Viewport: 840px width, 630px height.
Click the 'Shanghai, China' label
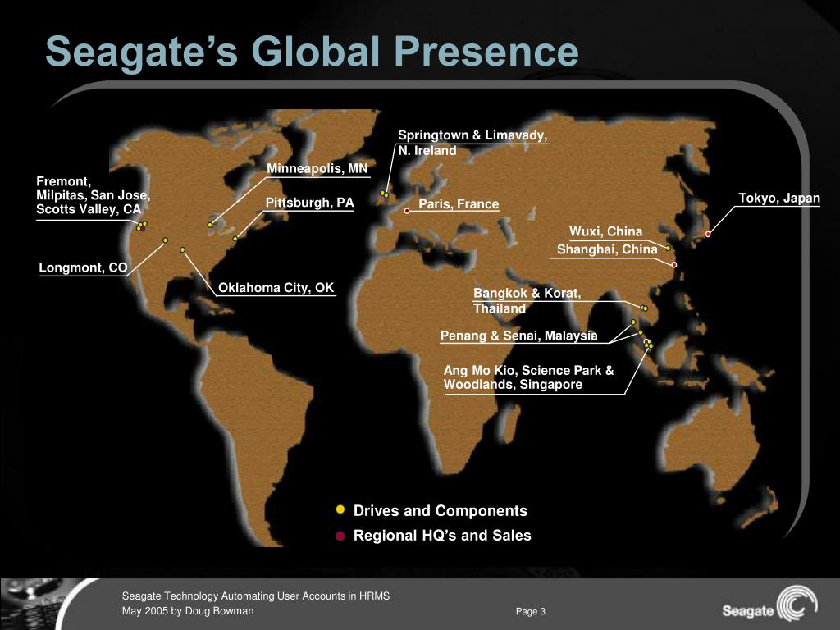pyautogui.click(x=607, y=249)
